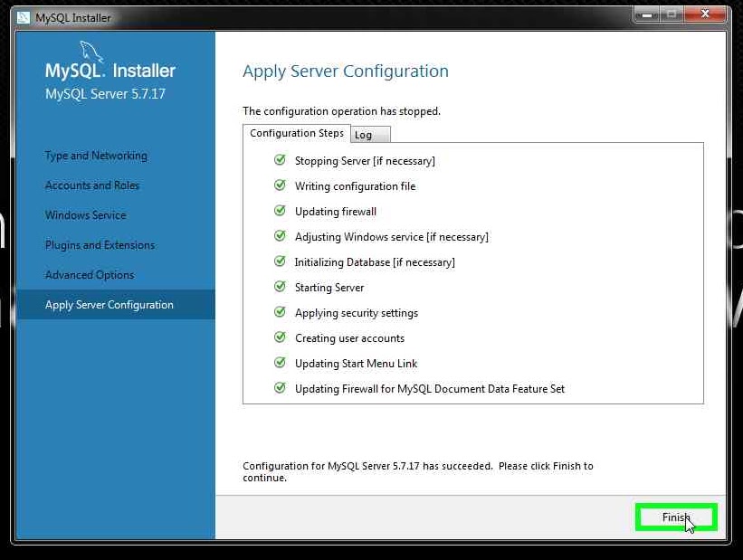Screen dimensions: 743x560
Task: Click green check beside Adjusting Windows service
Action: tap(280, 236)
